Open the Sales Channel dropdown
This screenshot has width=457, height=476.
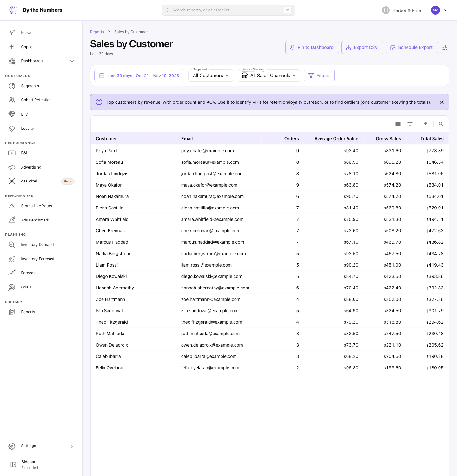click(268, 76)
